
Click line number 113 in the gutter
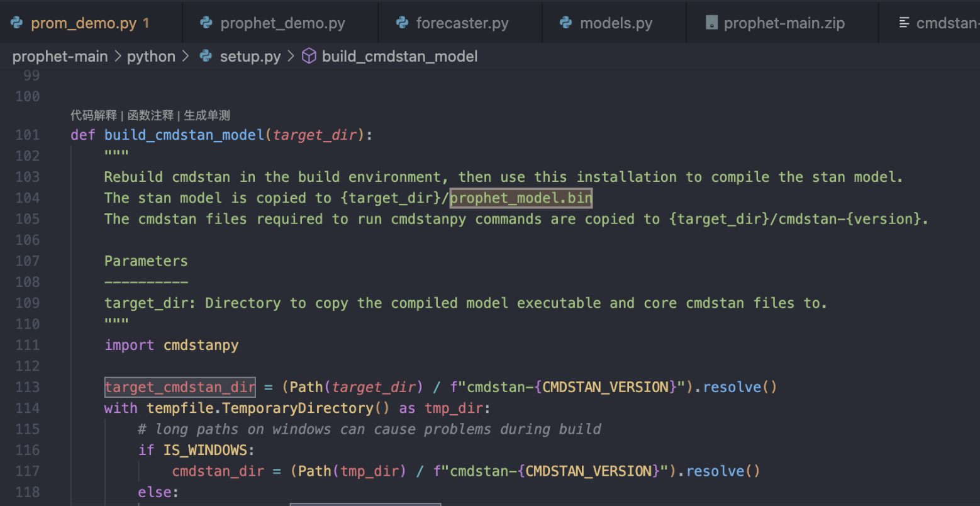[x=27, y=387]
